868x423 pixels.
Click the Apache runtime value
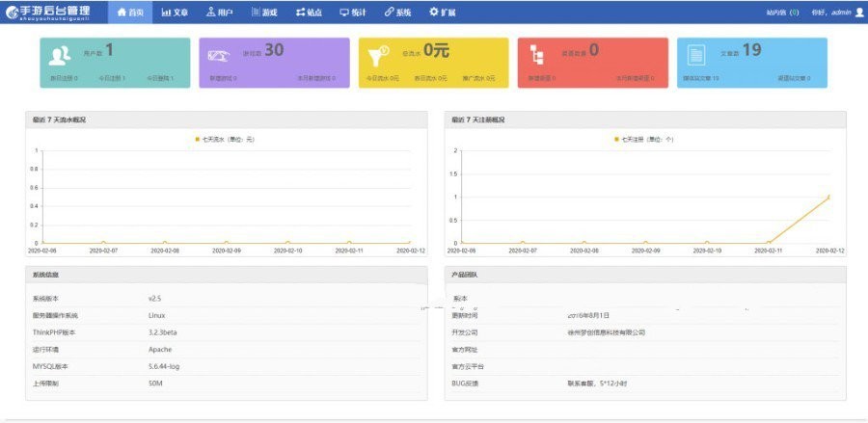(160, 350)
